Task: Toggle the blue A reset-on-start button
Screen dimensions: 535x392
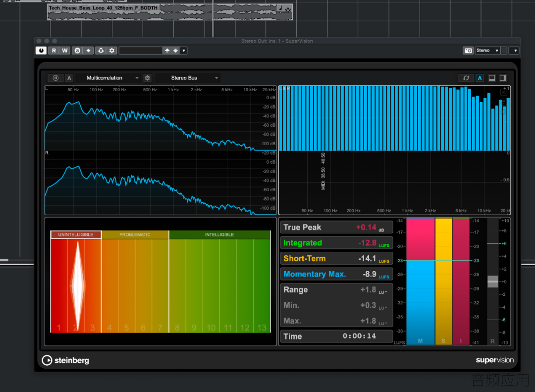Action: (x=480, y=78)
